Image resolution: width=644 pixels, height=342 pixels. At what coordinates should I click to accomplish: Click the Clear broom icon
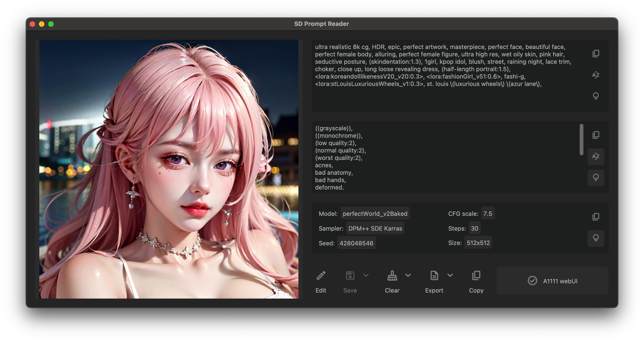[x=392, y=276]
